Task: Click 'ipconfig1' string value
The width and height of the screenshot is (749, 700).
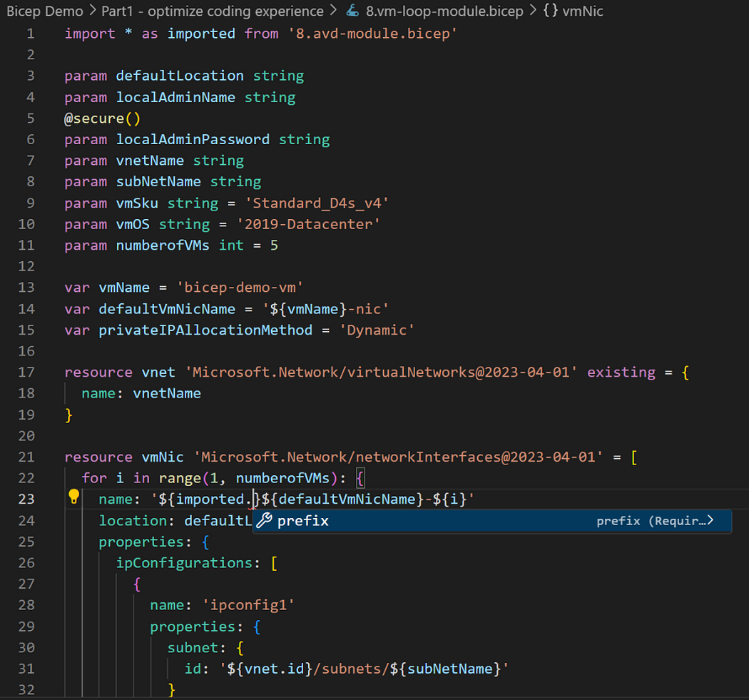Action: point(248,605)
